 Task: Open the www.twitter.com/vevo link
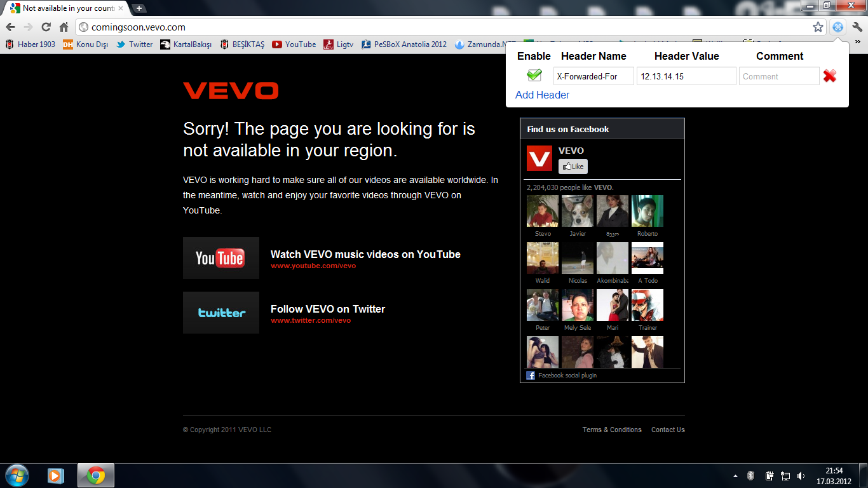(x=311, y=320)
